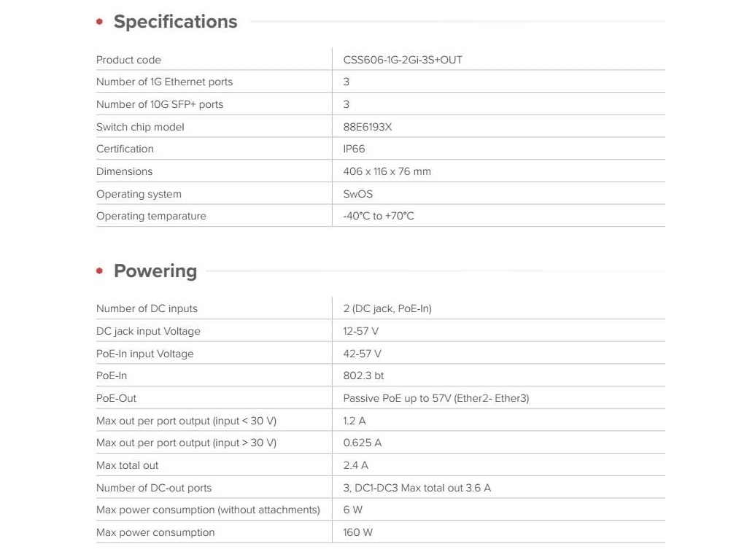Click the red bullet beside Powering heading

point(100,271)
